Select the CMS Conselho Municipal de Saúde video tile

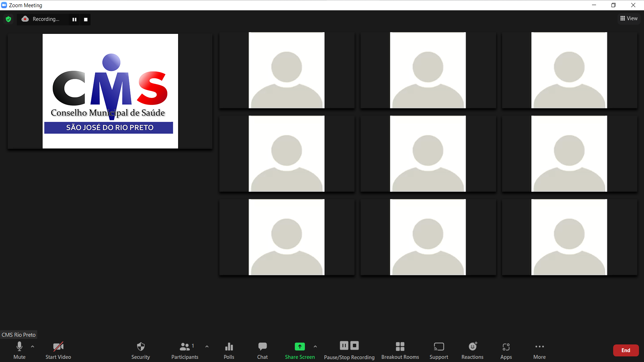[110, 91]
